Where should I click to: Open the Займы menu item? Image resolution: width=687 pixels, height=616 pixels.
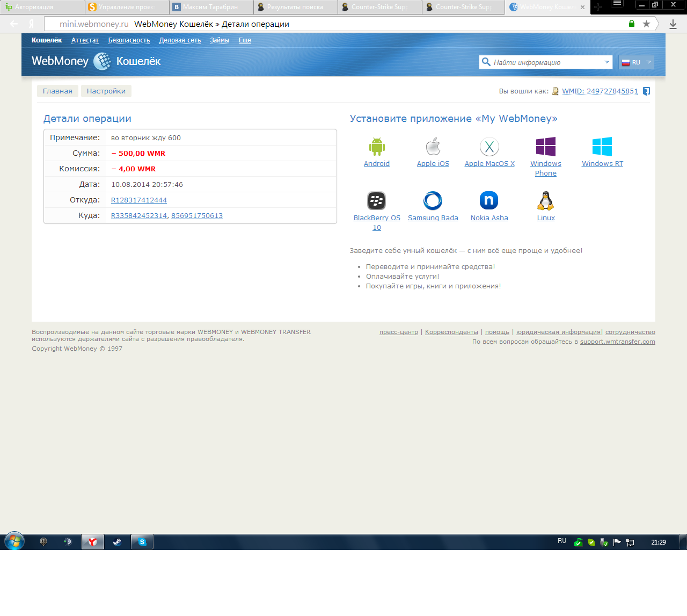pos(220,40)
